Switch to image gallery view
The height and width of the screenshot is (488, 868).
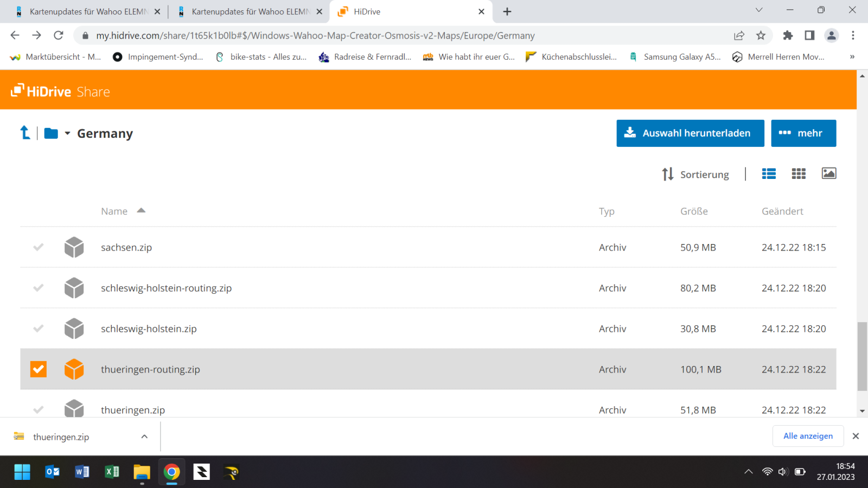point(828,174)
